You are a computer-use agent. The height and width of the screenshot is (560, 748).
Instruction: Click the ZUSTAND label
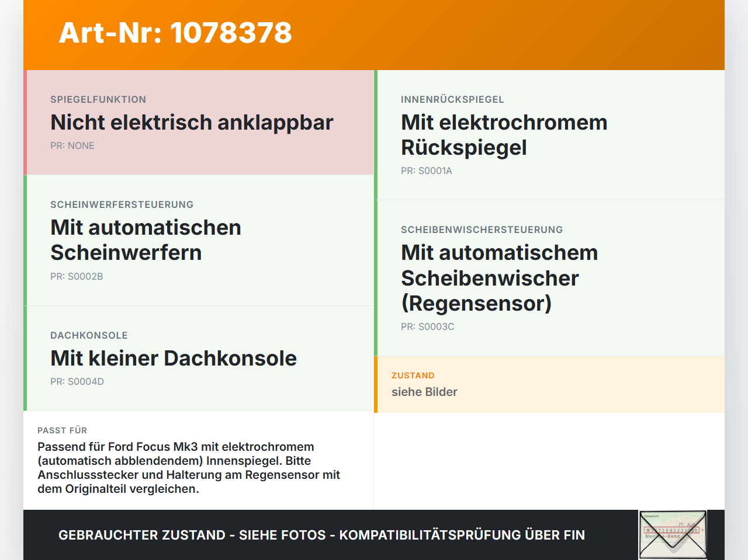point(413,375)
